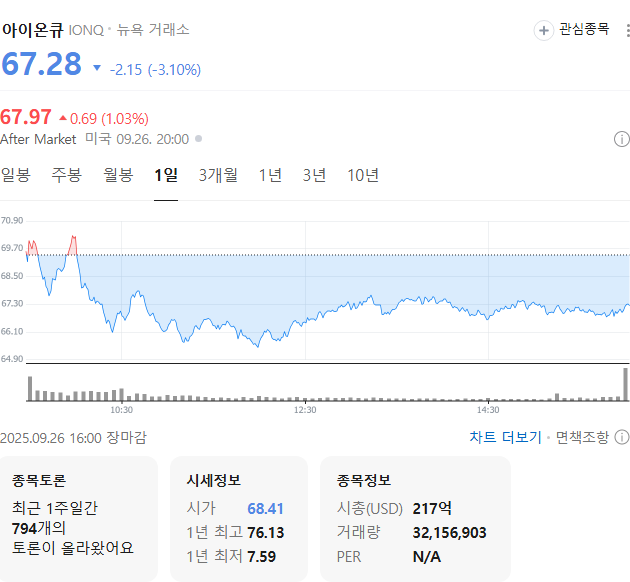Click the 10:30 time axis marker

tap(122, 410)
